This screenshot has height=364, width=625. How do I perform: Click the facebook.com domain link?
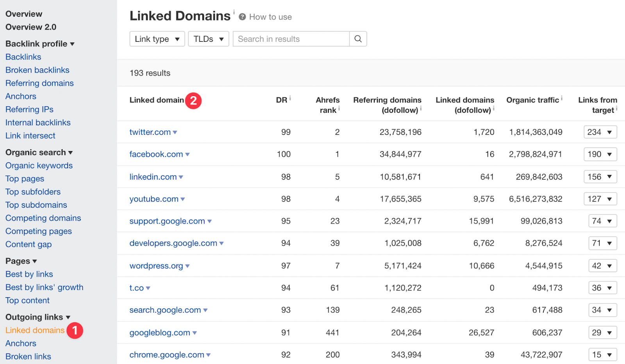[x=156, y=154]
